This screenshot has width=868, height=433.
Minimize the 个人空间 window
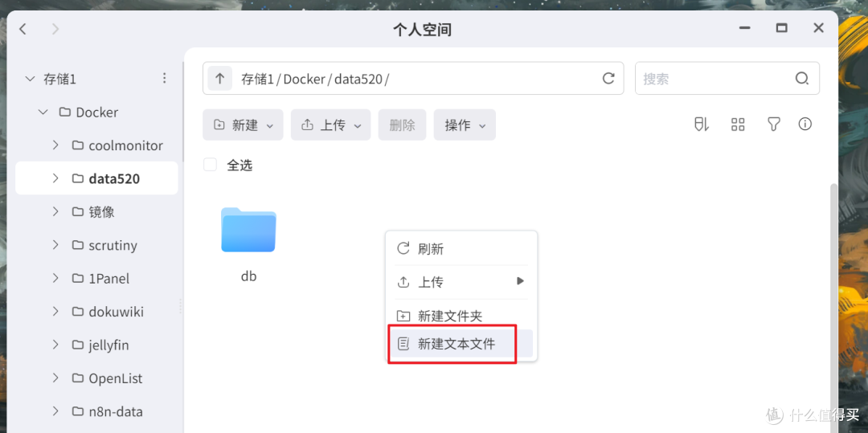[745, 28]
